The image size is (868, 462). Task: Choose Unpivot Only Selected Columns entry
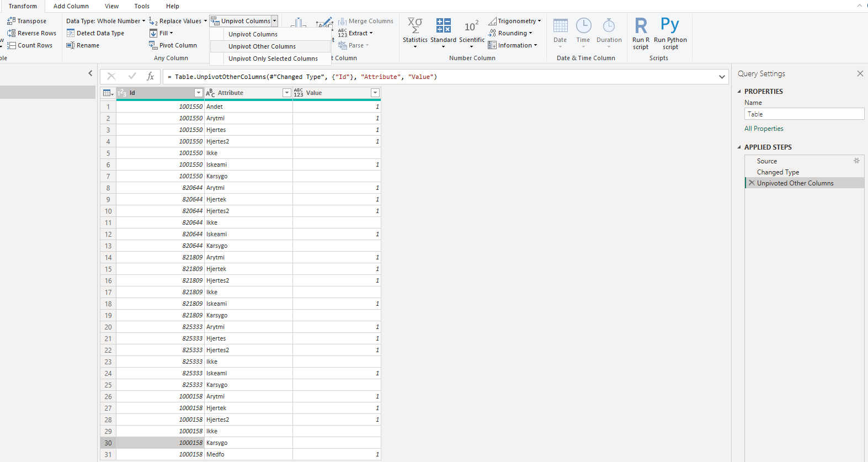coord(270,59)
